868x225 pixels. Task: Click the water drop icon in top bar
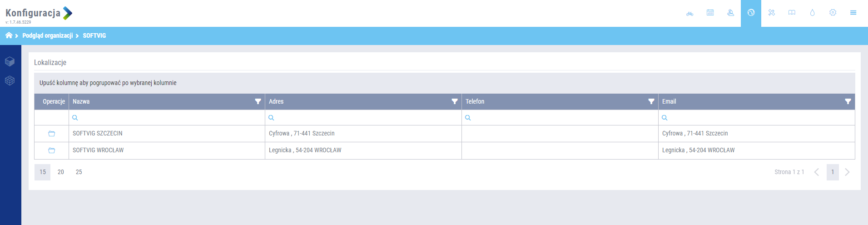click(x=812, y=13)
